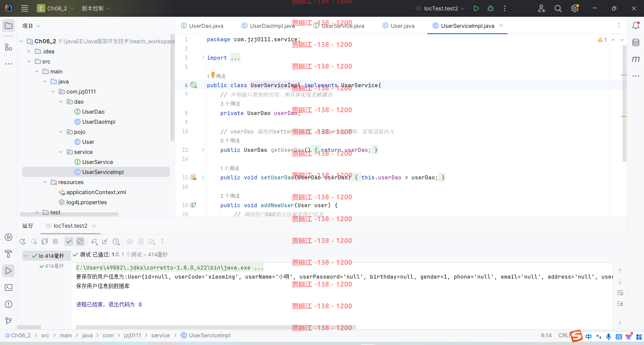Switch to the UserDao.java tab
The width and height of the screenshot is (644, 345).
click(202, 26)
